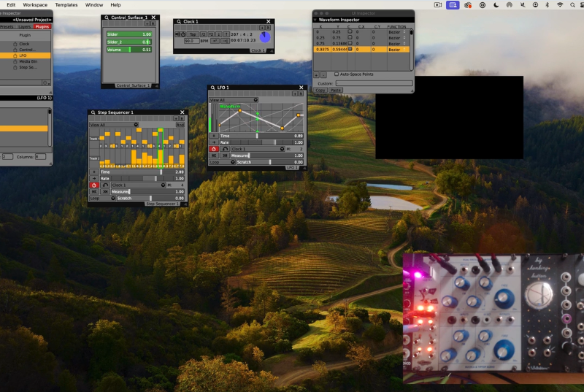Toggle the C checkbox in the highlighted waveform row

pos(350,50)
